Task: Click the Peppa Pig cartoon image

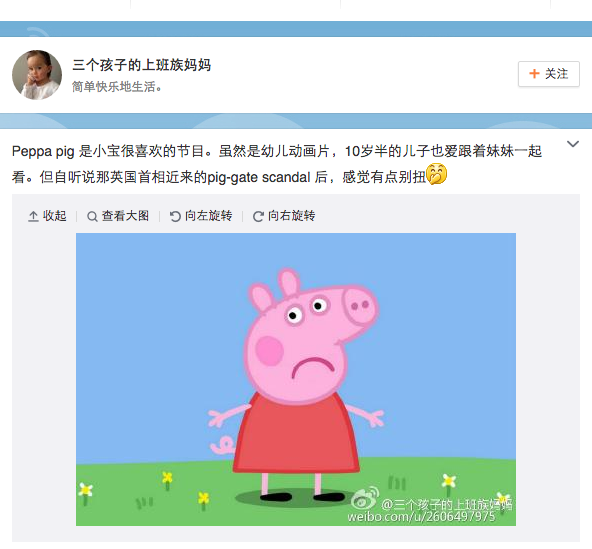Action: (296, 379)
